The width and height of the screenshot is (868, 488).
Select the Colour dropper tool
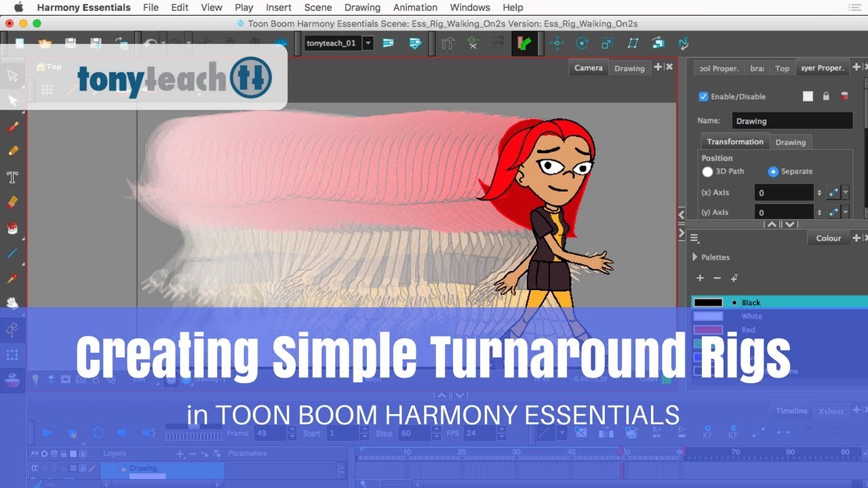(x=12, y=279)
